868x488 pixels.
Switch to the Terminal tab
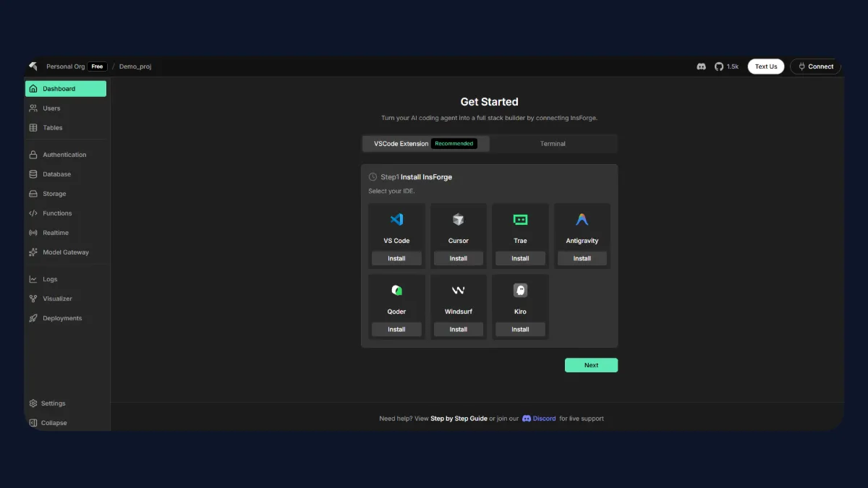pyautogui.click(x=553, y=143)
